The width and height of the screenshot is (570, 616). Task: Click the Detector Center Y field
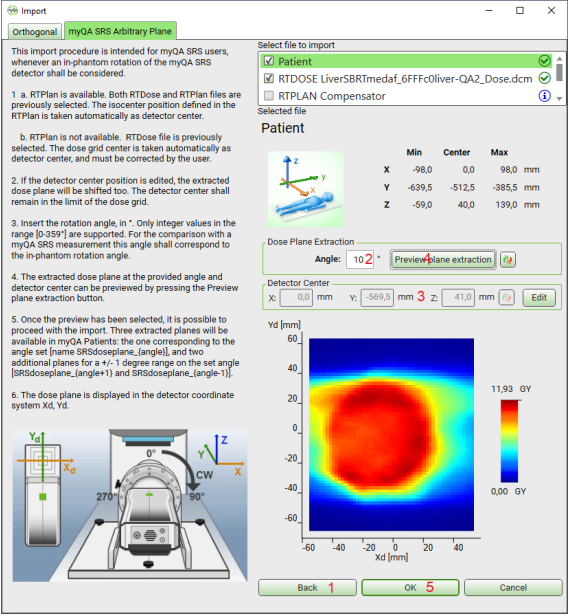pos(377,298)
